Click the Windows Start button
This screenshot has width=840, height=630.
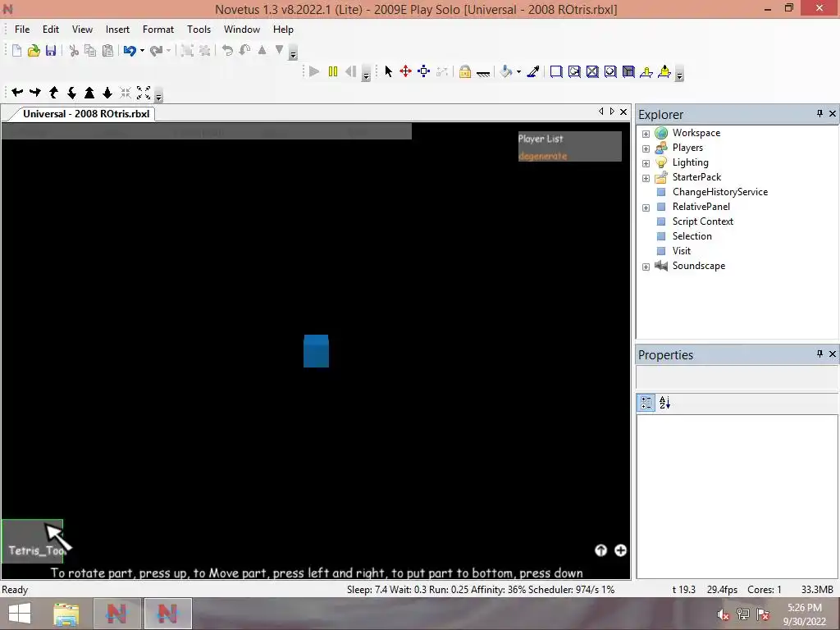point(20,614)
